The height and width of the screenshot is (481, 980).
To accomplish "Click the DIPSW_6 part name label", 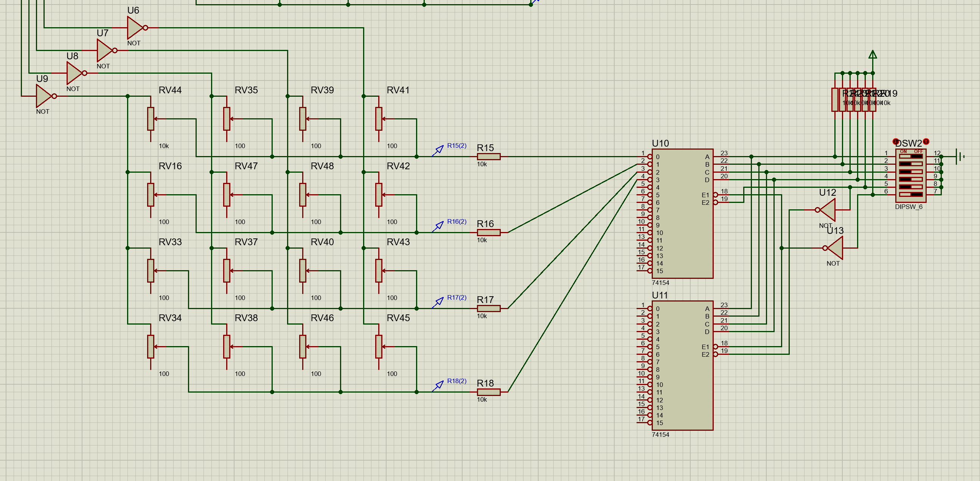I will [909, 207].
